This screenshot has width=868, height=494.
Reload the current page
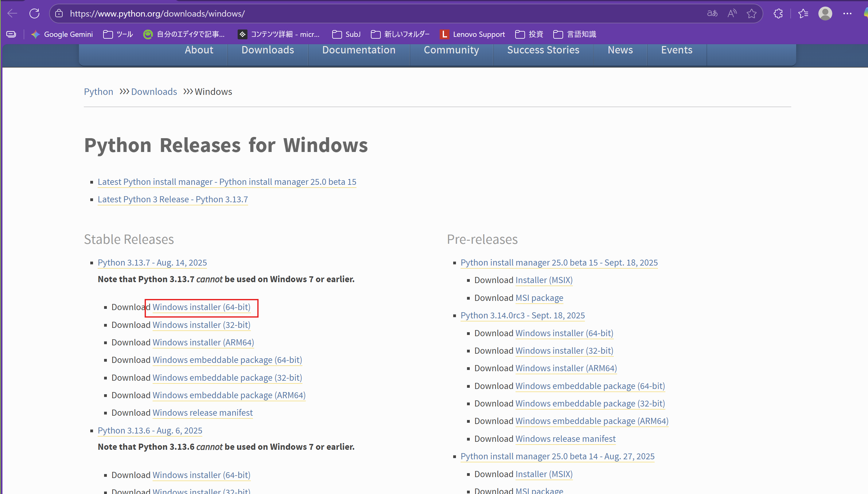34,14
